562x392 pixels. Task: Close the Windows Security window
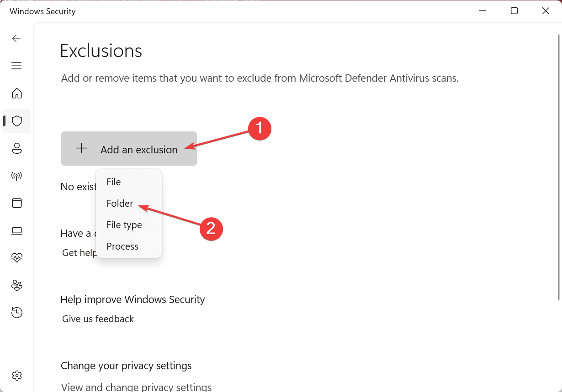coord(546,11)
